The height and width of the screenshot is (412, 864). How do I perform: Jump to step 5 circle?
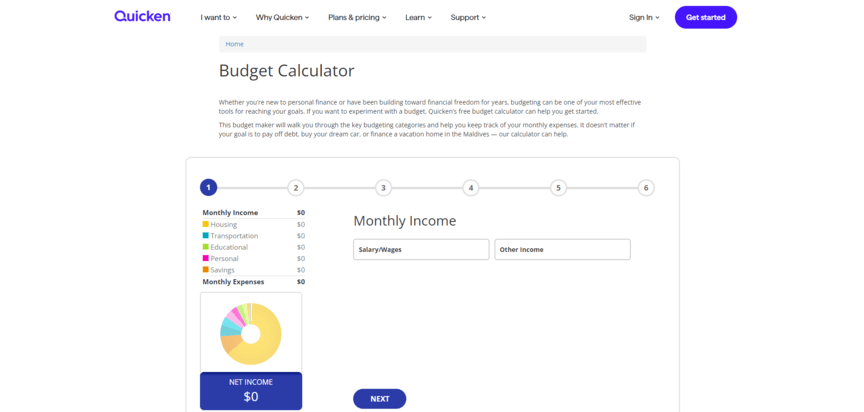pos(558,188)
